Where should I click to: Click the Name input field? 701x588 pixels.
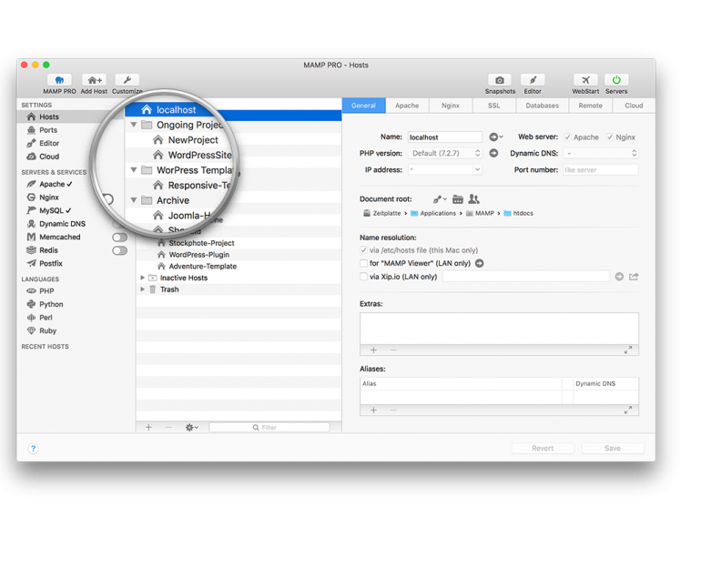coord(445,137)
